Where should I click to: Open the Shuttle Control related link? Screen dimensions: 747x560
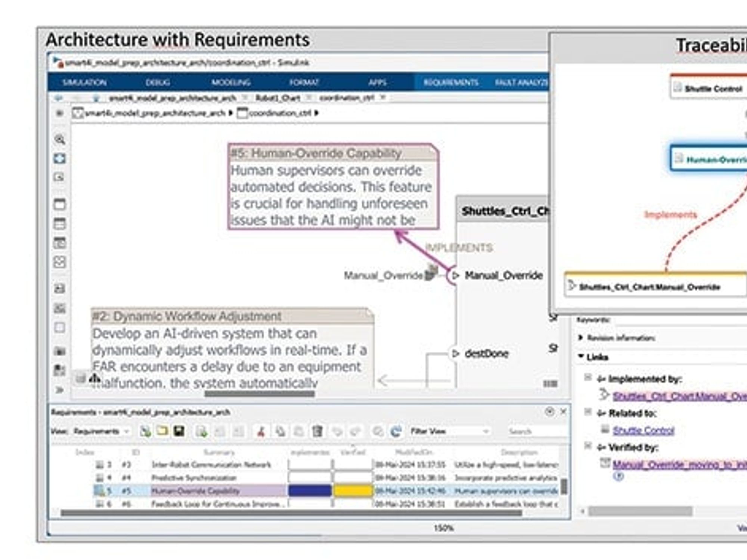(643, 430)
